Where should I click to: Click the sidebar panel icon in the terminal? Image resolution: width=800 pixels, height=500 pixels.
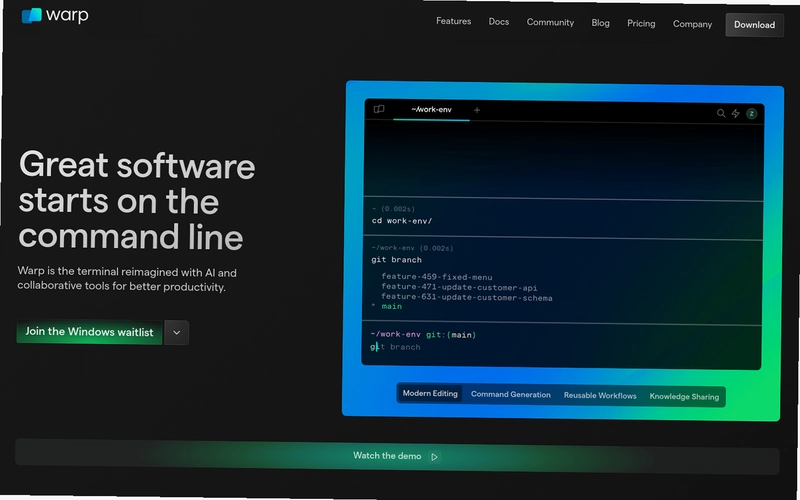click(379, 109)
